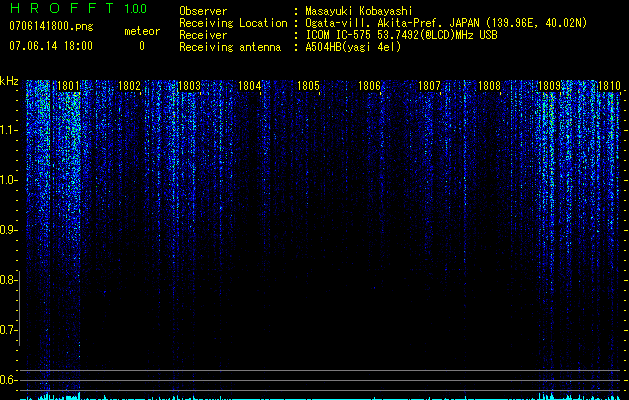Viewport: 629px width, 400px height.
Task: Click the 1805 time marker
Action: click(308, 86)
